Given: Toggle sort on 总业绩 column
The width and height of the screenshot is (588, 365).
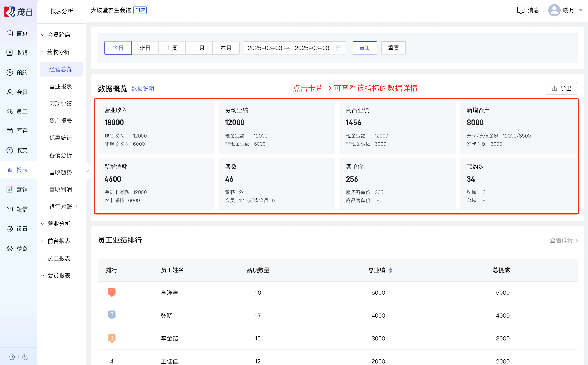Looking at the screenshot, I should 390,270.
